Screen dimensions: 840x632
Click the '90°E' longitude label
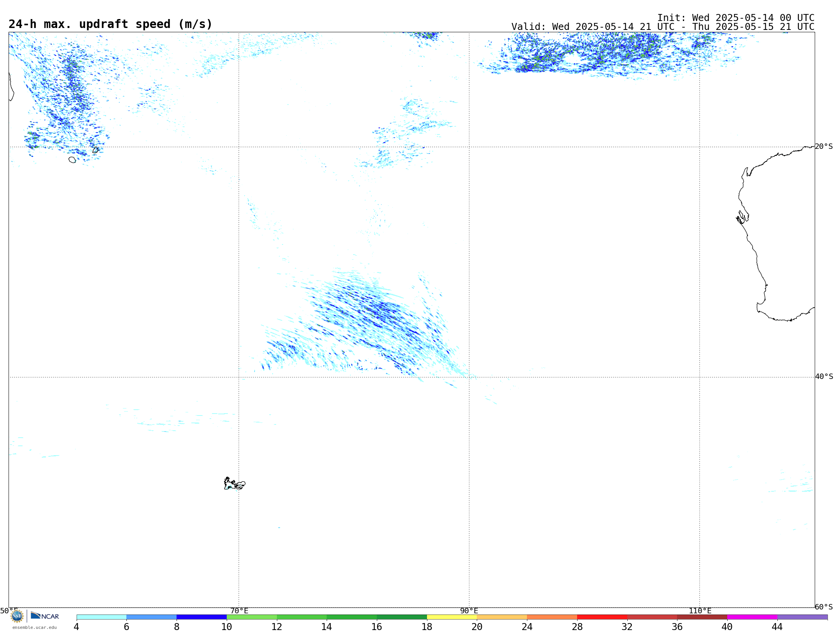tap(469, 611)
